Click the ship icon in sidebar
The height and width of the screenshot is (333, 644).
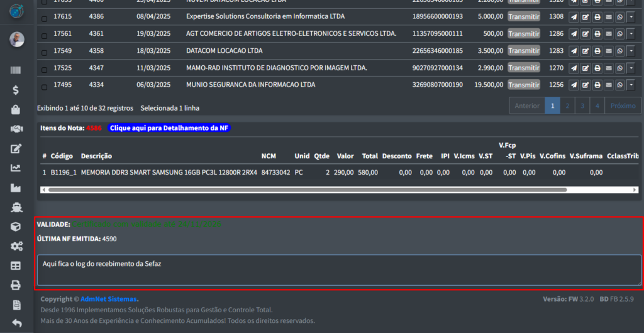(x=16, y=207)
